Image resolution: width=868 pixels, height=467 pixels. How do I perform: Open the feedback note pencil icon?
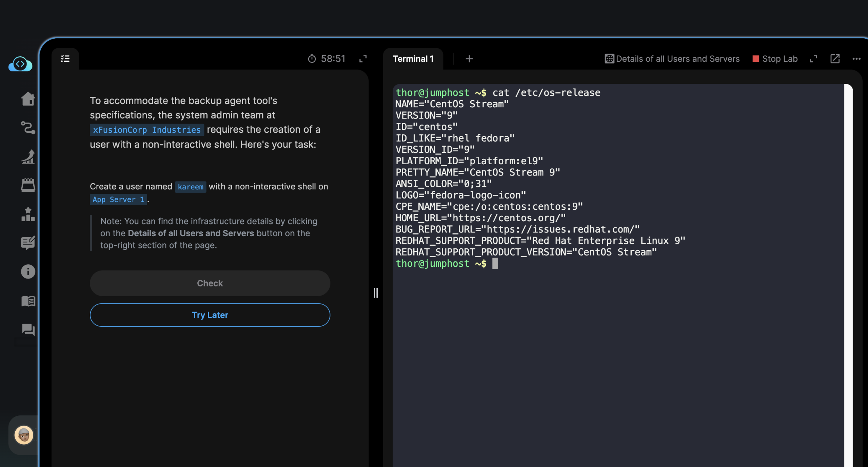click(x=28, y=243)
